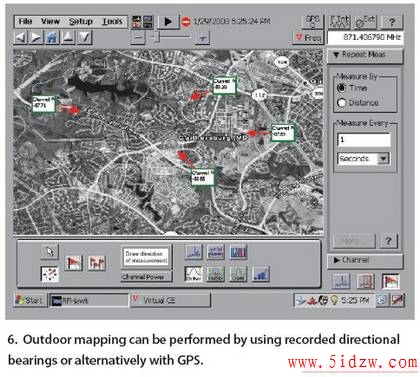Click the double red flags icon
The height and width of the screenshot is (377, 420).
pos(97,263)
